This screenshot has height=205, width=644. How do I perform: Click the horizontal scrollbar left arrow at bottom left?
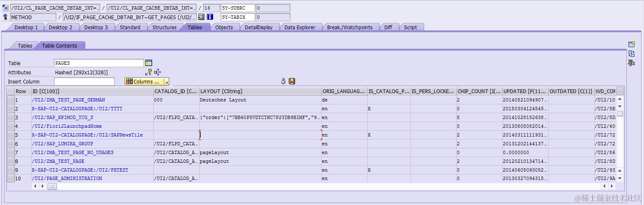point(35,186)
